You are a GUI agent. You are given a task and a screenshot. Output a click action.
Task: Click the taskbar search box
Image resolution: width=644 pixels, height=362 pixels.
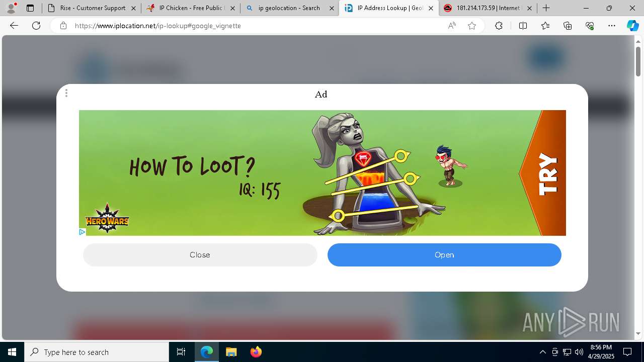97,352
